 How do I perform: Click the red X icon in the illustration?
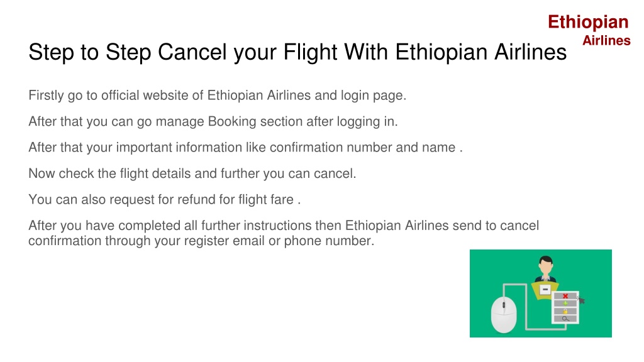click(x=565, y=296)
